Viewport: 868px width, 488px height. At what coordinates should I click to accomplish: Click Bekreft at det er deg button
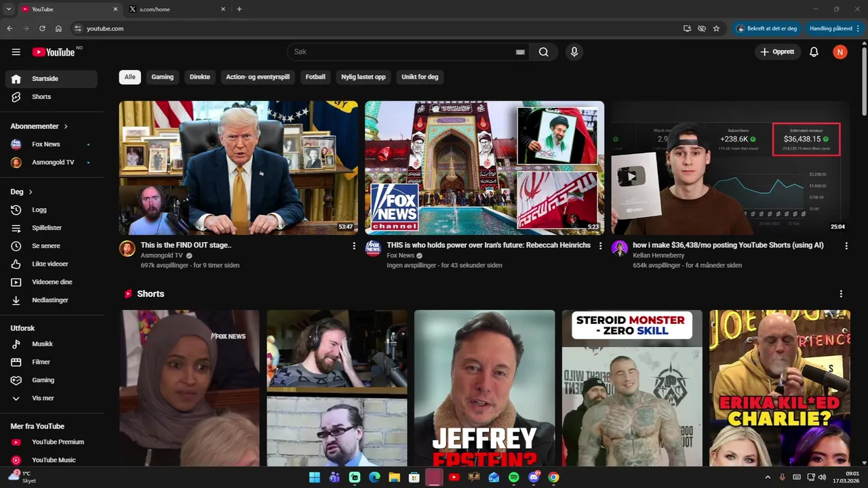point(766,28)
